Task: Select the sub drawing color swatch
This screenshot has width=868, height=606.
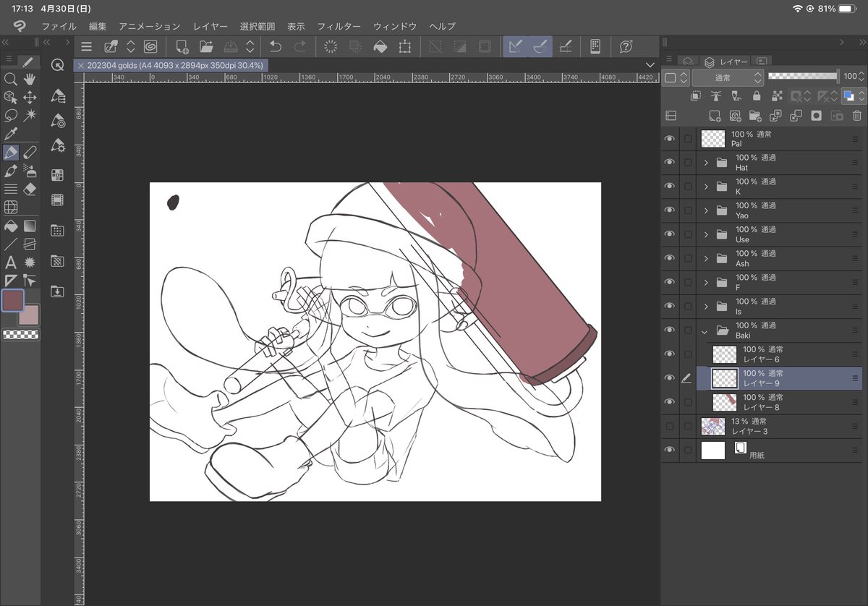Action: tap(29, 315)
